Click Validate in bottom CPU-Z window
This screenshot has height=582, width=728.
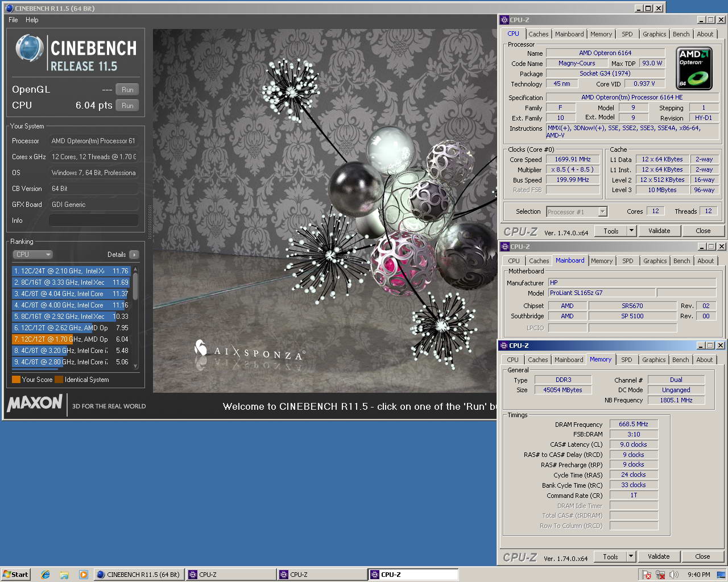click(659, 556)
